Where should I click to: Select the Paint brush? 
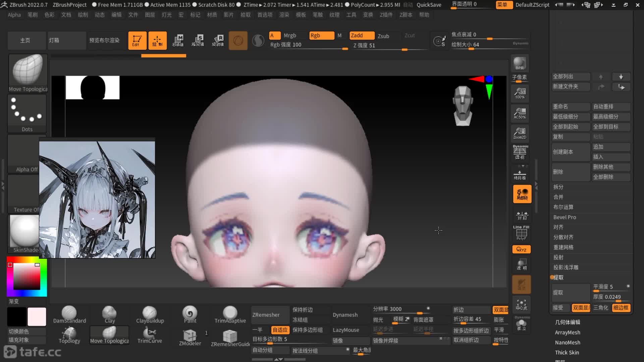(190, 314)
